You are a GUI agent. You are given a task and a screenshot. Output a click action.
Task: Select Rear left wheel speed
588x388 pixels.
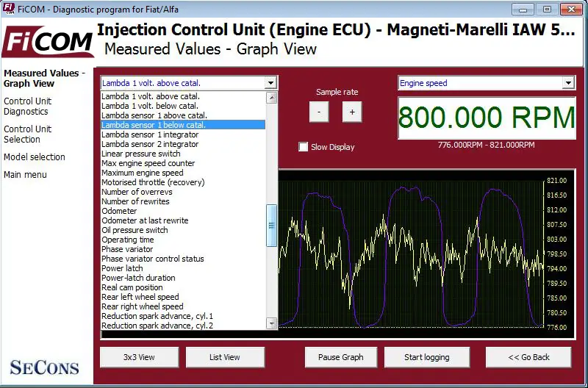click(183, 297)
